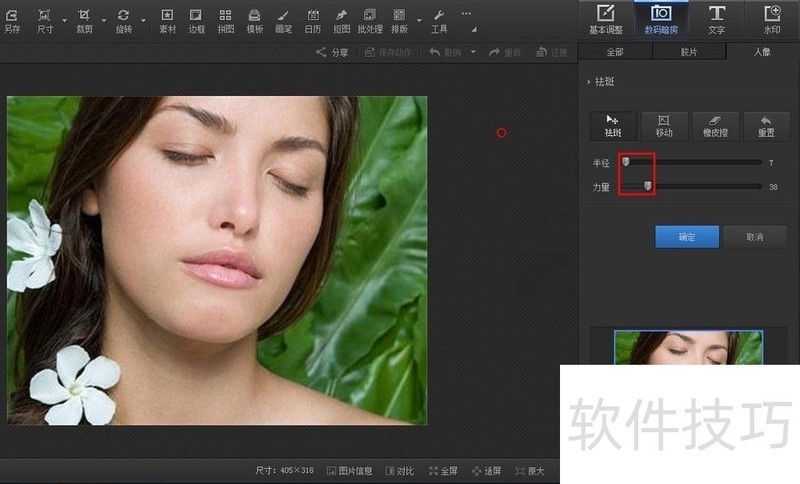This screenshot has width=800, height=484.
Task: Switch to the 胶片 film tab
Action: click(689, 52)
